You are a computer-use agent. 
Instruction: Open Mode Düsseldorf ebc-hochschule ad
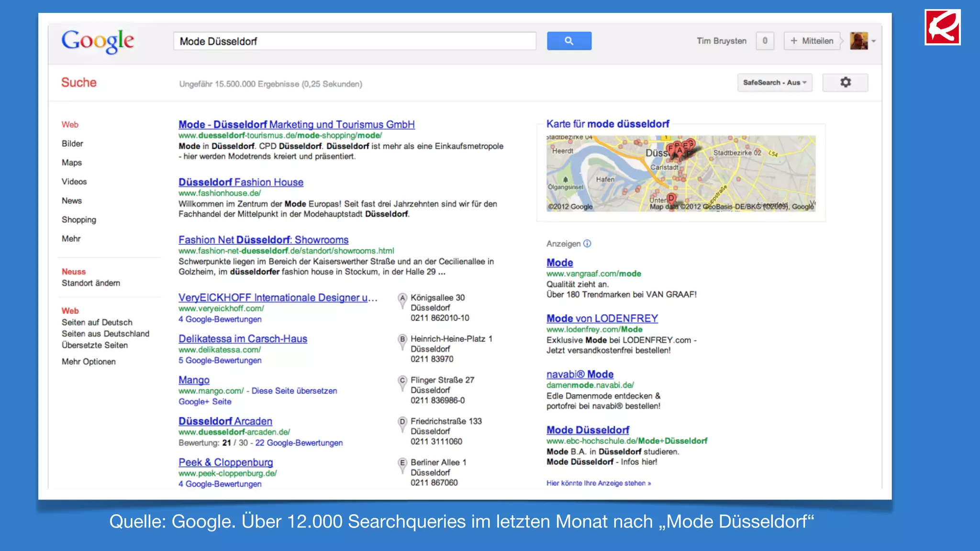point(588,430)
